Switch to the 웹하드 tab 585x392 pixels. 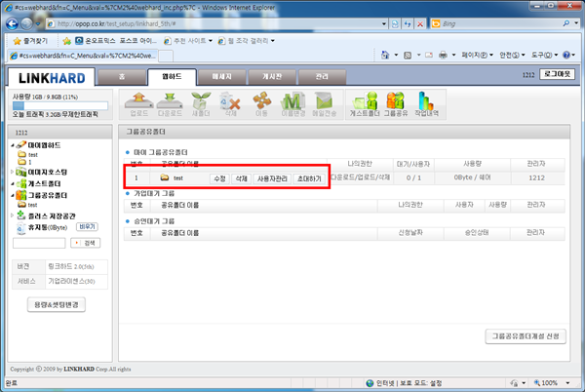click(x=172, y=77)
